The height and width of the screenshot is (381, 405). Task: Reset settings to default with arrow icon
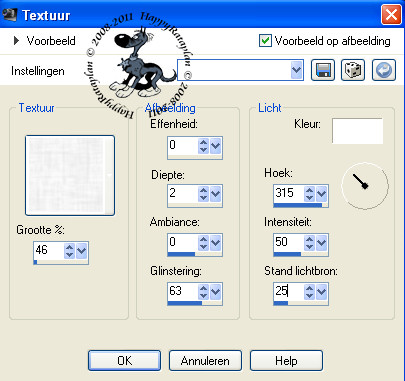click(x=384, y=70)
